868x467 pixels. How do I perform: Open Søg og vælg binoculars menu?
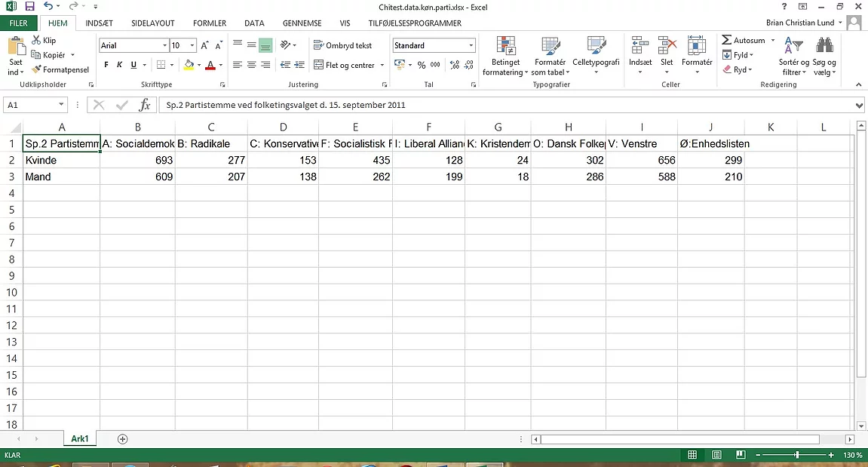click(824, 56)
